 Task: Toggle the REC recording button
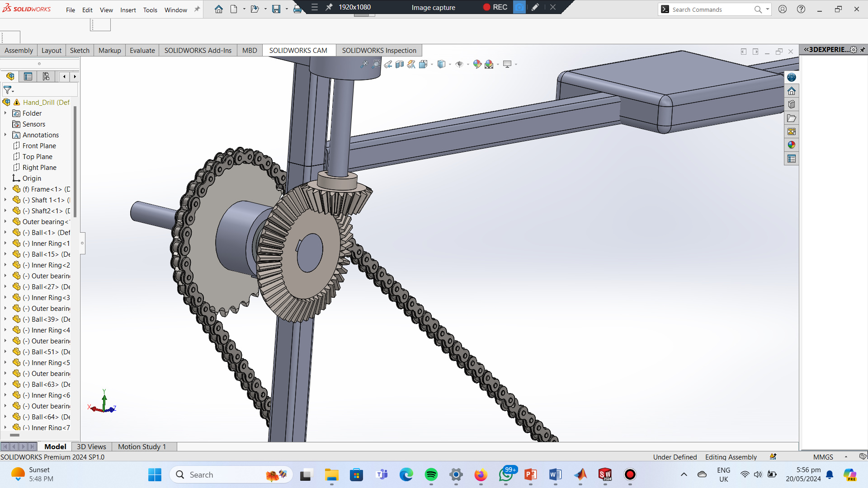(x=495, y=7)
